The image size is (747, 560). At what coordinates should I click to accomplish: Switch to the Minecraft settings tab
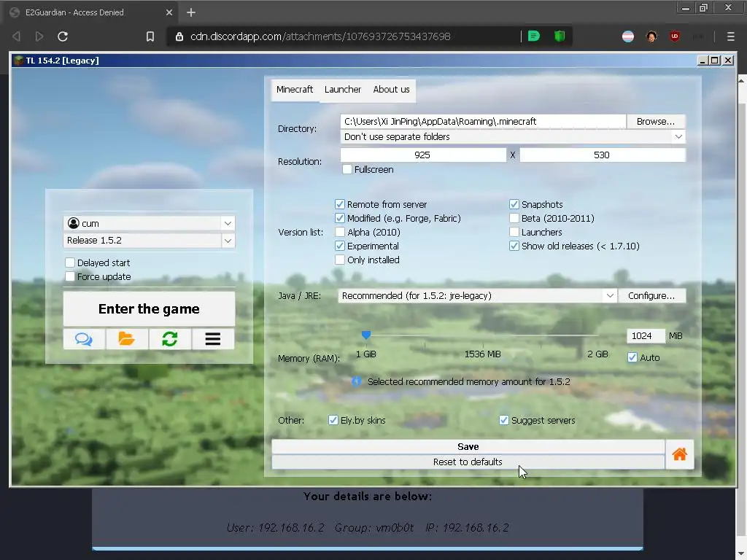coord(295,90)
